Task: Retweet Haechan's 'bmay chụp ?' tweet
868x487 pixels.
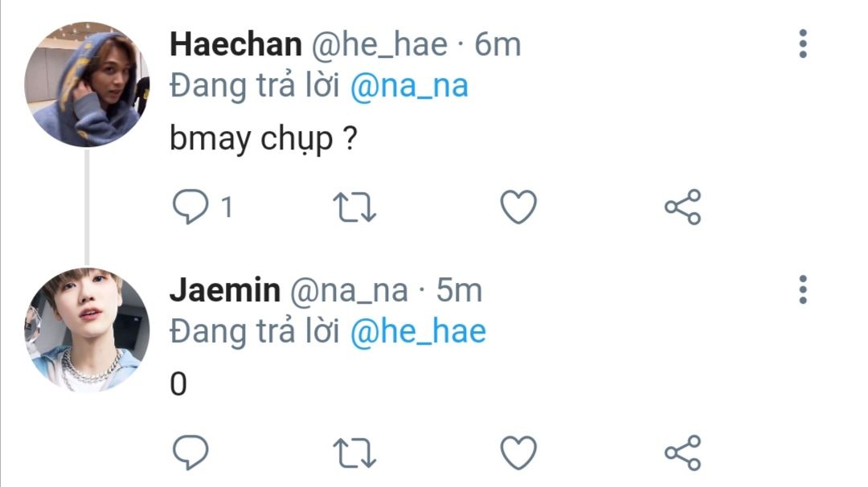Action: tap(354, 207)
